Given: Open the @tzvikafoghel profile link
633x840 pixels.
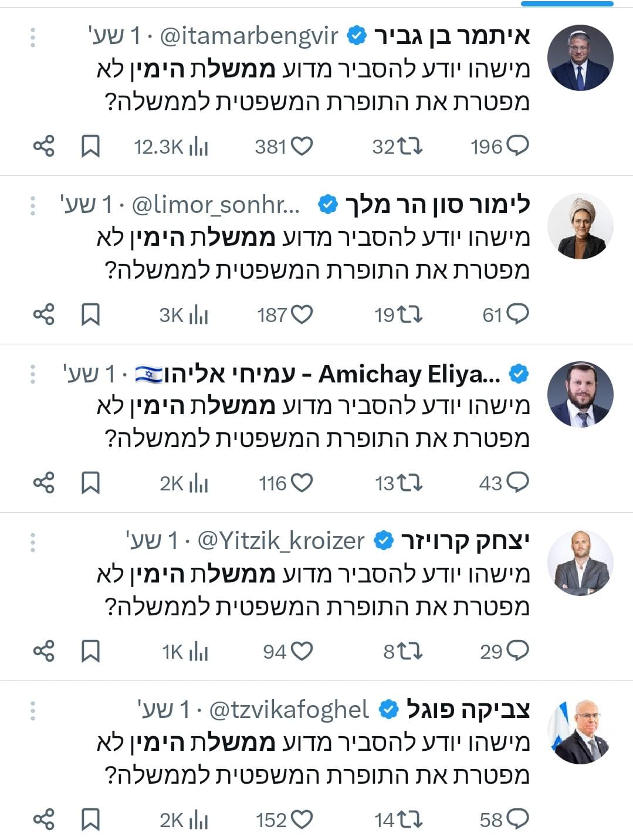Looking at the screenshot, I should (289, 709).
